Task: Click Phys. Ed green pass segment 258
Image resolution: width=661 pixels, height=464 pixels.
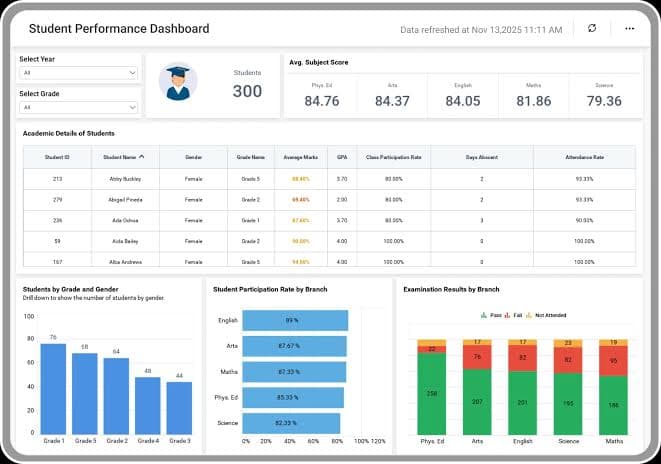Action: coord(432,394)
